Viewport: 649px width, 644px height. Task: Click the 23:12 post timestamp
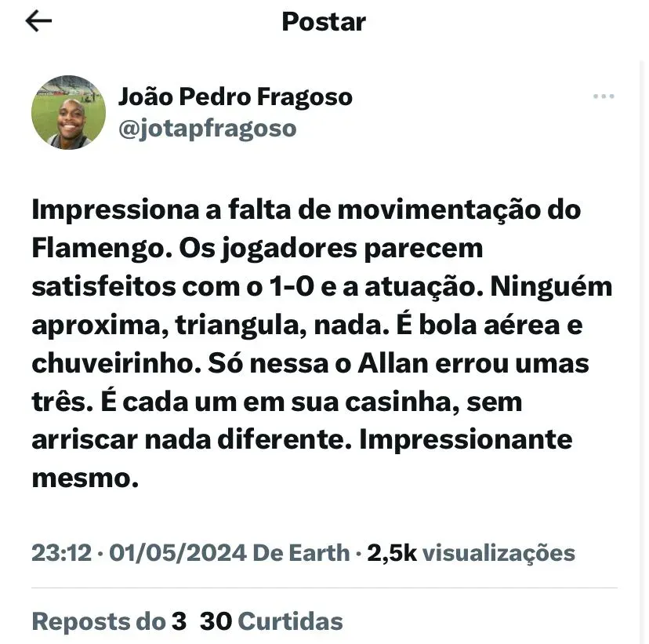(x=61, y=553)
